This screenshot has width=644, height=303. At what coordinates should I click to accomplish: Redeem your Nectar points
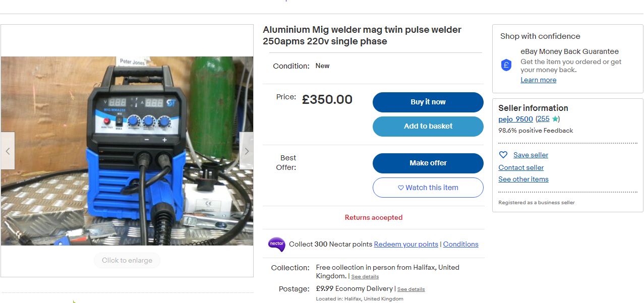406,244
